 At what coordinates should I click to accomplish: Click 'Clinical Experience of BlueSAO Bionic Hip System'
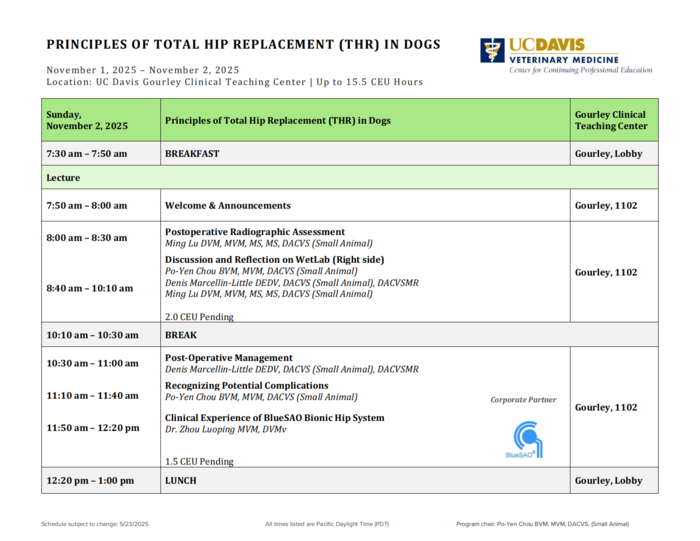tap(275, 418)
